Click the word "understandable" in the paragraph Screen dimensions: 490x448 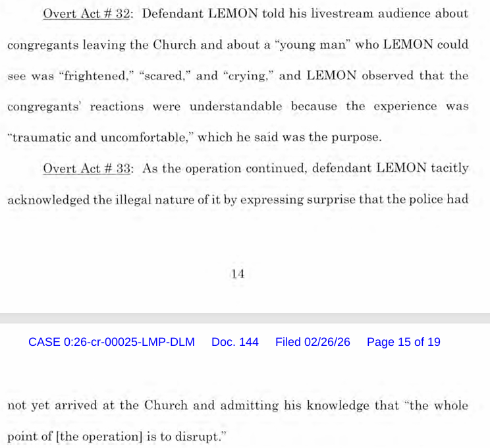click(236, 107)
